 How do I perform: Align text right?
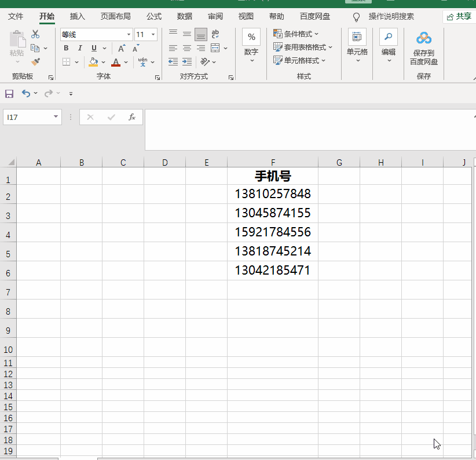[201, 48]
